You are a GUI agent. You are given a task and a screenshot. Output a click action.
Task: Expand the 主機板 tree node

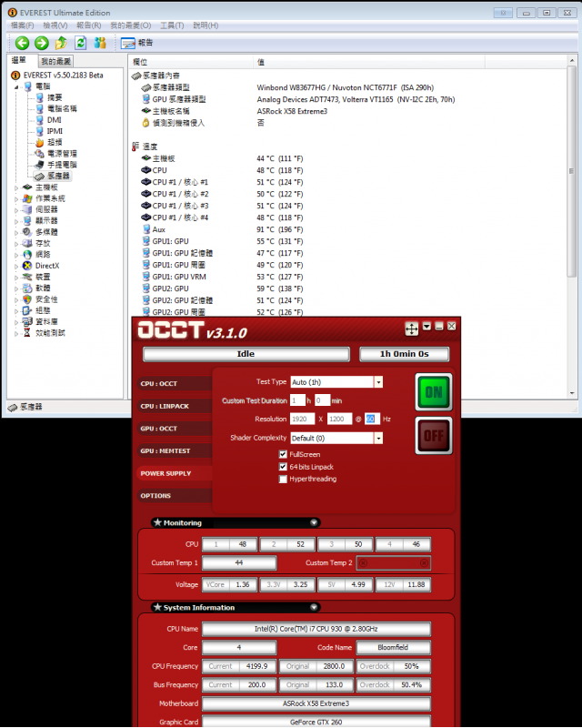(16, 187)
